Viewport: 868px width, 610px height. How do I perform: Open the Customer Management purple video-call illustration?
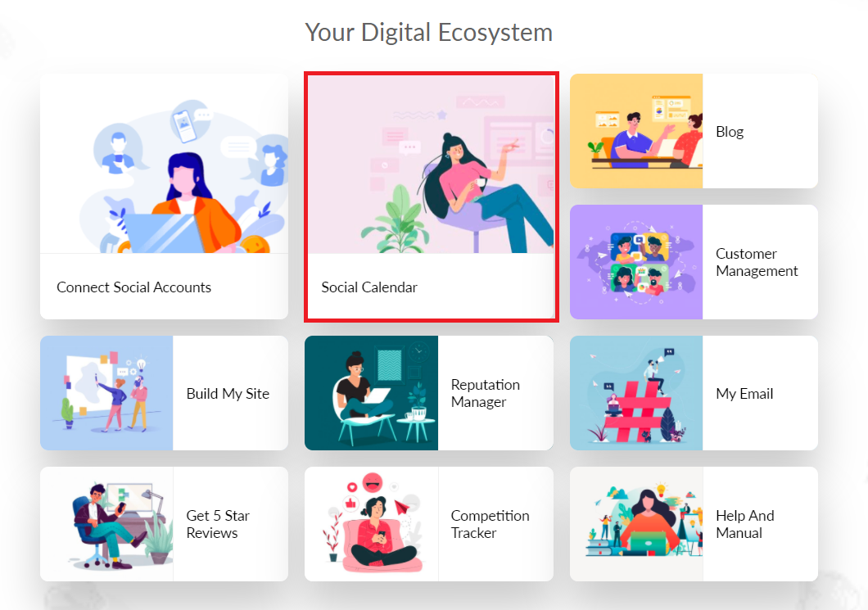[636, 262]
